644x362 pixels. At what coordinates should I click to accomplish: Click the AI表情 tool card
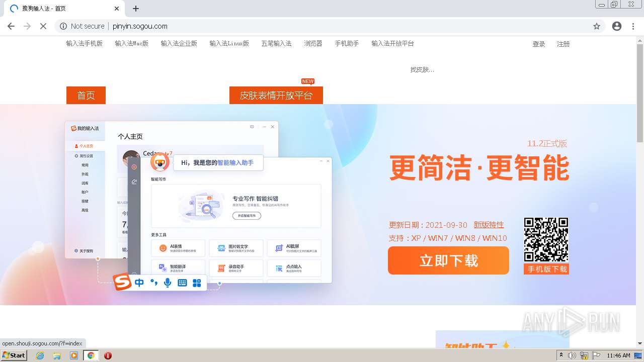click(178, 248)
